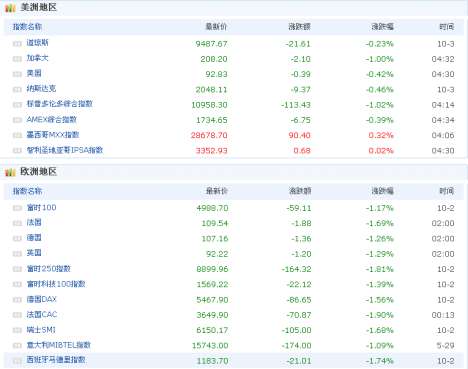Click the icon beside 瑞士SMI
The width and height of the screenshot is (468, 369).
click(x=17, y=330)
